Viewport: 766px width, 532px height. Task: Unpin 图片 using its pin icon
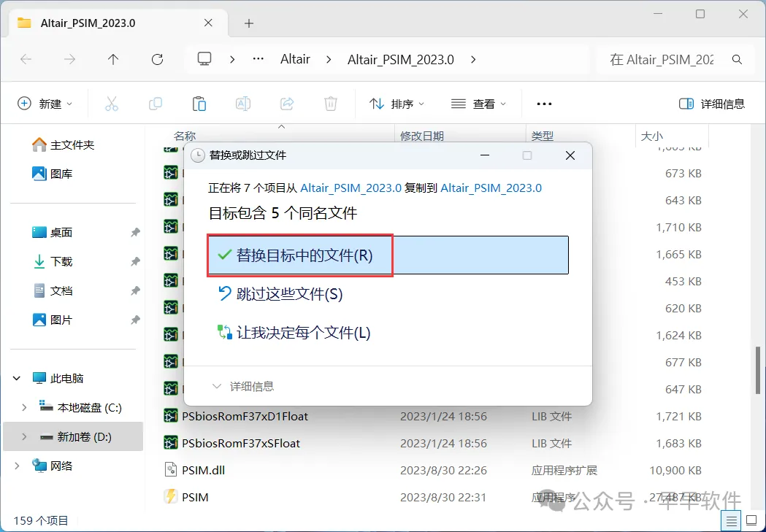[x=135, y=320]
